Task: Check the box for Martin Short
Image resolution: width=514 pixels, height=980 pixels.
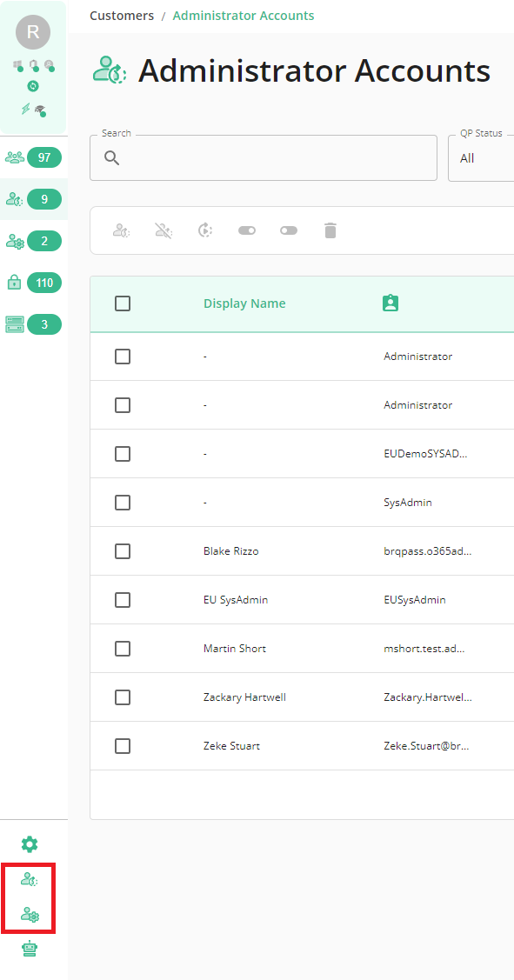Action: coord(123,649)
